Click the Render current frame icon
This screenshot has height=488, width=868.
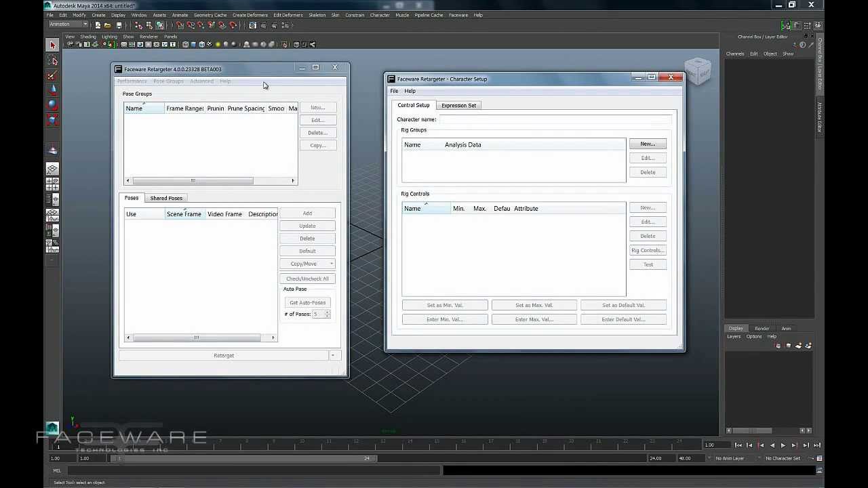click(x=264, y=25)
